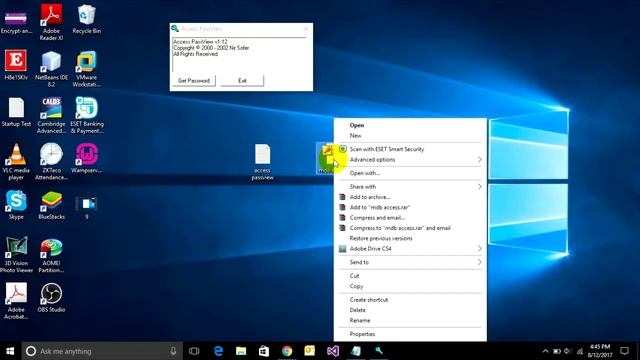Open Microsoft Edge from the taskbar
Viewport: 640px width, 360px height.
218,351
